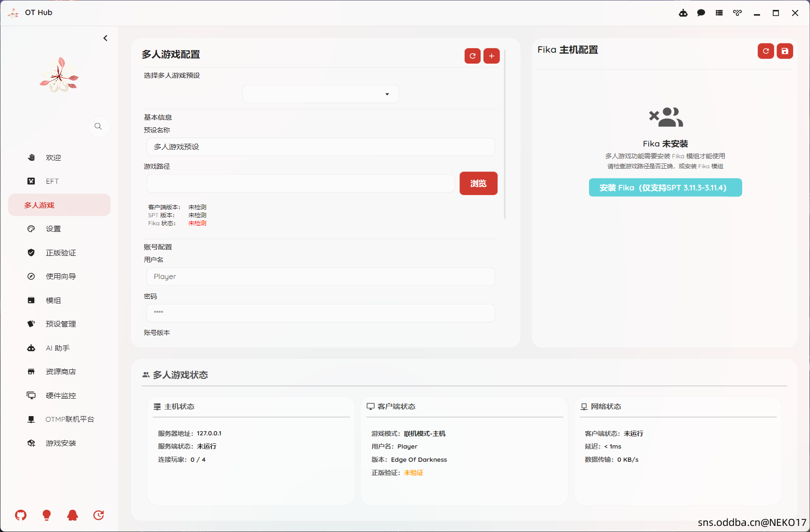
Task: Open 使用向导 guide page
Action: click(59, 277)
